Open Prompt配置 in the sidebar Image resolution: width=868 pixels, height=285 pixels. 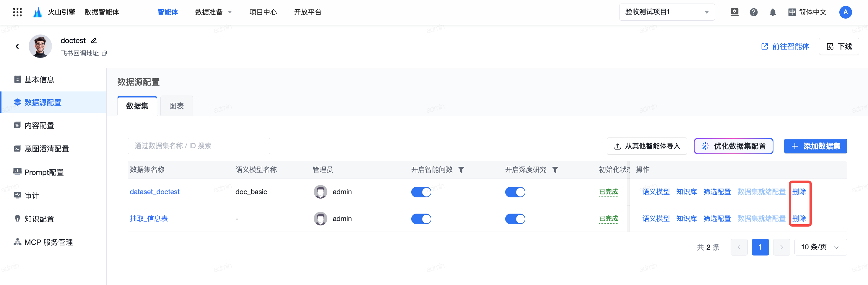[44, 172]
